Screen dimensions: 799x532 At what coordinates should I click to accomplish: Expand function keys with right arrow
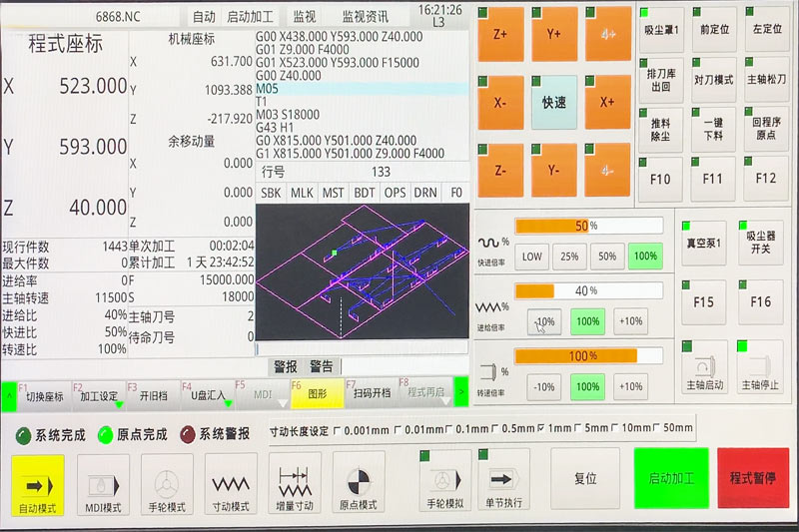(460, 392)
